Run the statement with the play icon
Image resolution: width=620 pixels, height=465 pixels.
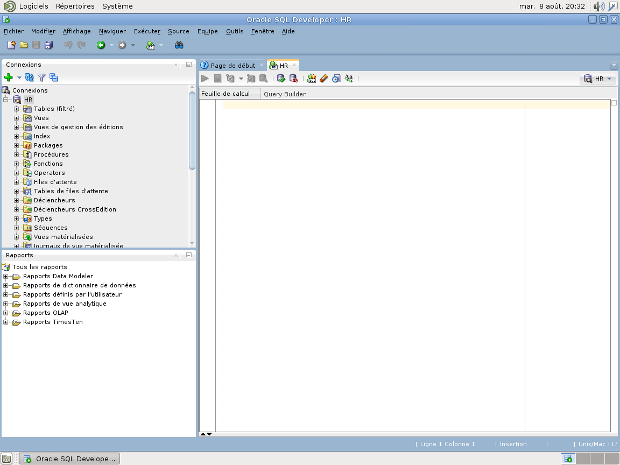[x=205, y=78]
